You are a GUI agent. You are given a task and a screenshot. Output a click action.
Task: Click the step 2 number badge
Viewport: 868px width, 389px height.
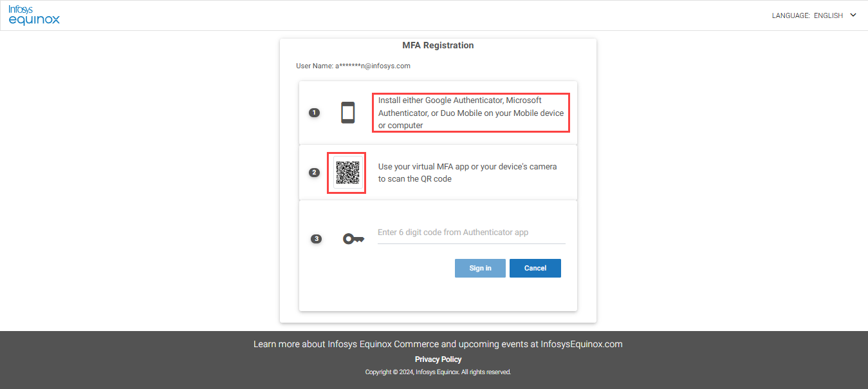coord(314,173)
